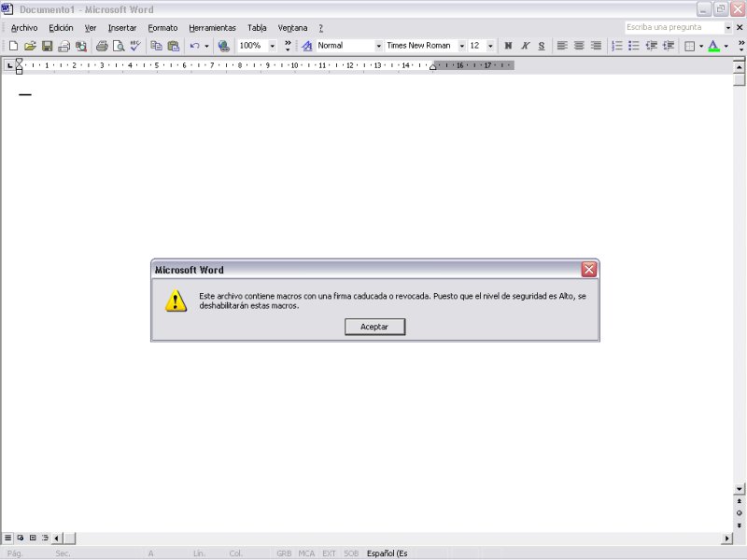Paste from clipboard using the toolbar icon
The height and width of the screenshot is (560, 747).
[174, 46]
